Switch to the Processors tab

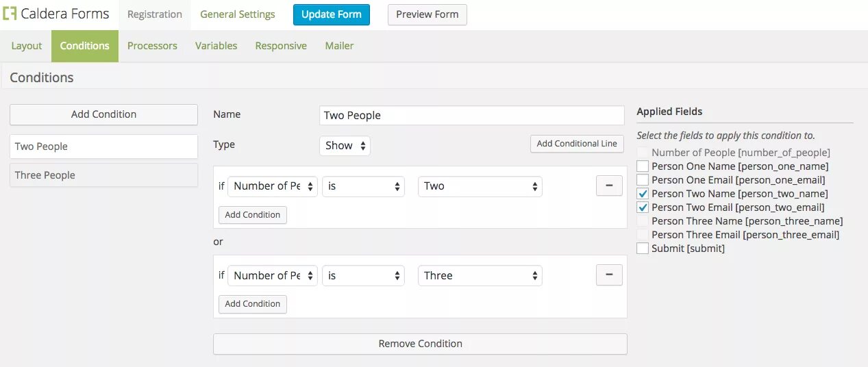coord(152,46)
